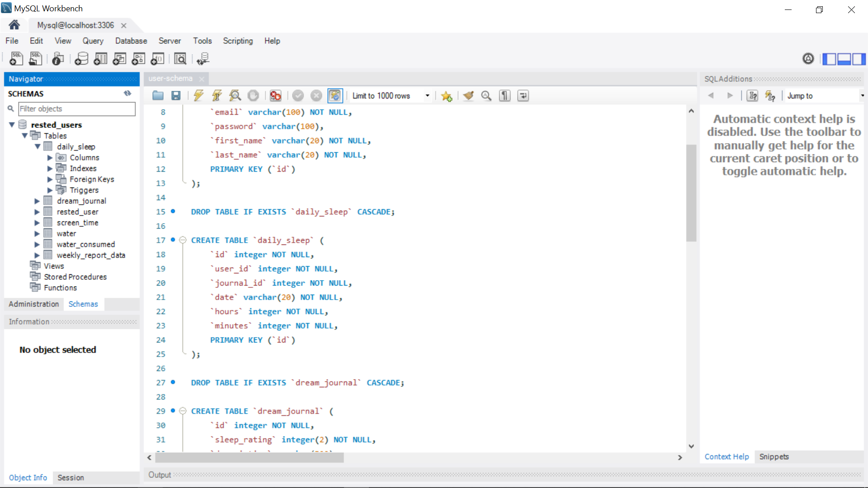Viewport: 868px width, 488px height.
Task: Open the Query menu
Action: pos(93,41)
